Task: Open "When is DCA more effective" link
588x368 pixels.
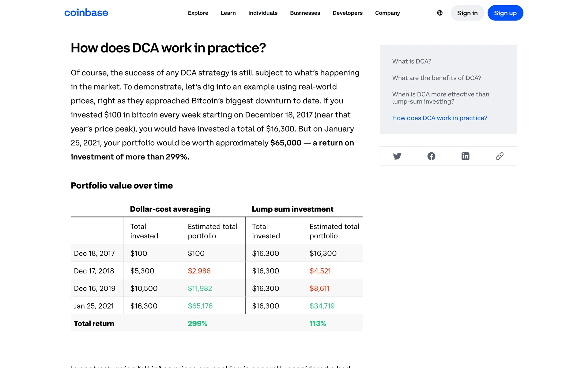Action: point(440,98)
